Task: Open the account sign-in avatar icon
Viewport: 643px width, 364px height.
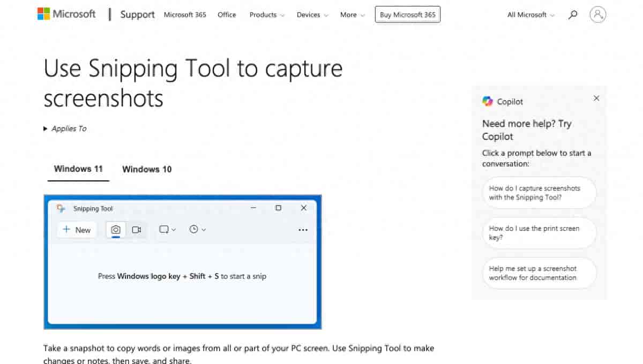Action: pos(598,14)
